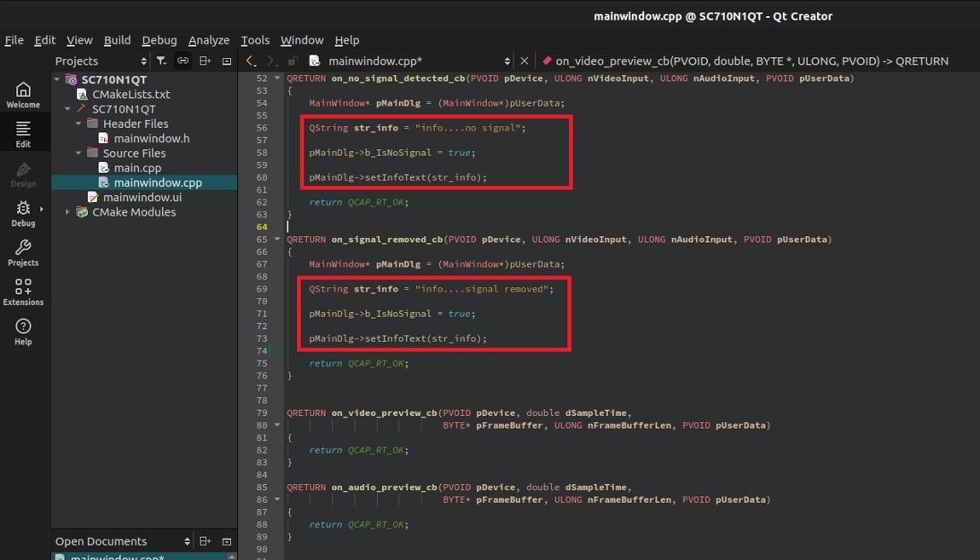Toggle file writable lock icon
980x560 pixels.
click(293, 61)
